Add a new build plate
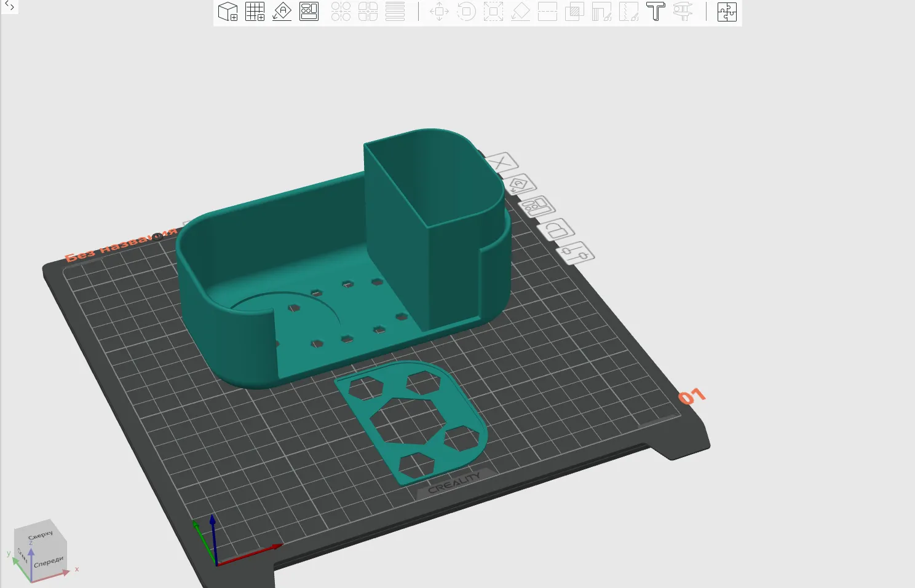Image resolution: width=915 pixels, height=588 pixels. [x=255, y=12]
